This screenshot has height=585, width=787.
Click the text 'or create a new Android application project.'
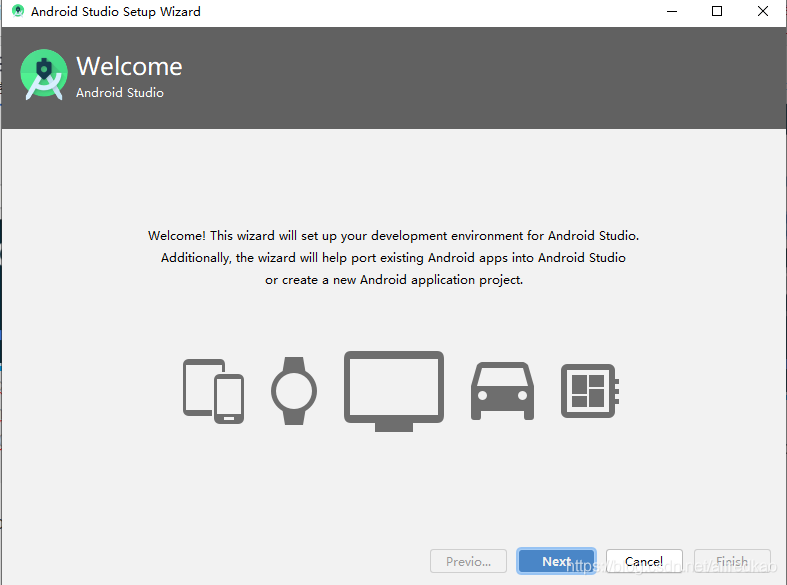394,280
